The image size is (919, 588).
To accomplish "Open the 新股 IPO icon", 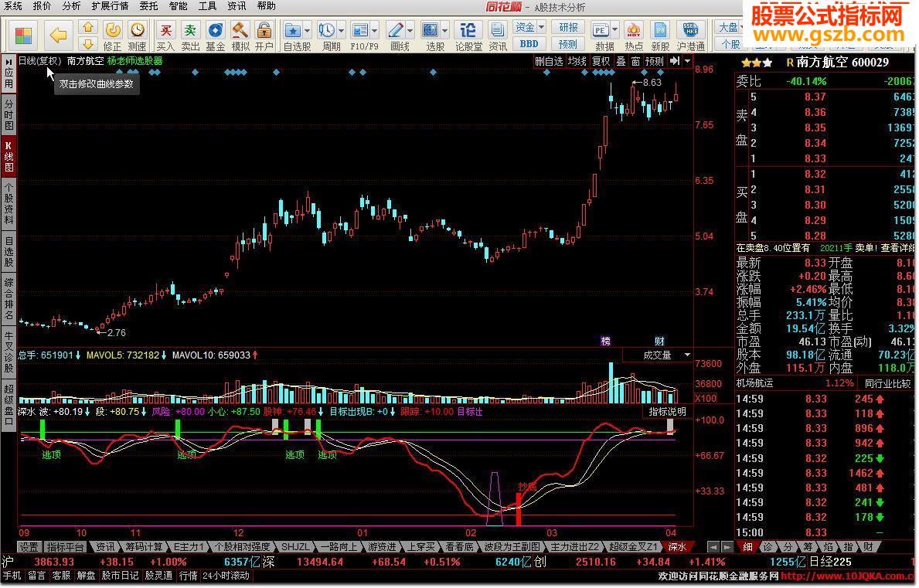I will click(660, 30).
